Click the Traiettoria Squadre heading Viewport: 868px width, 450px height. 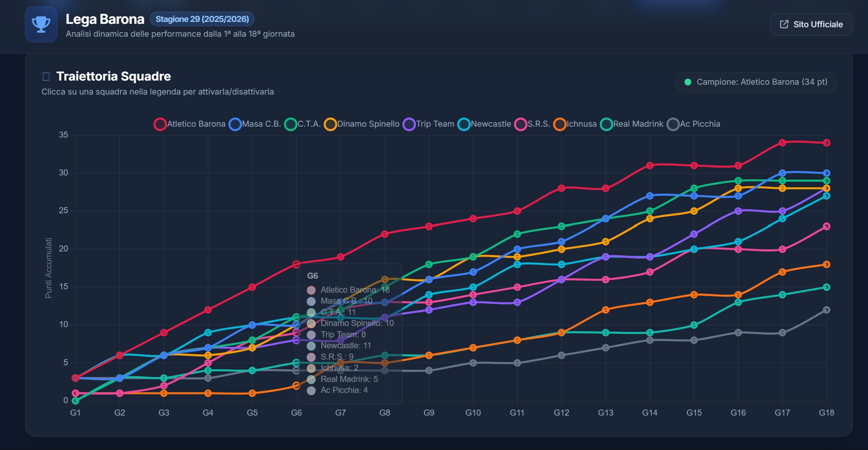coord(114,76)
